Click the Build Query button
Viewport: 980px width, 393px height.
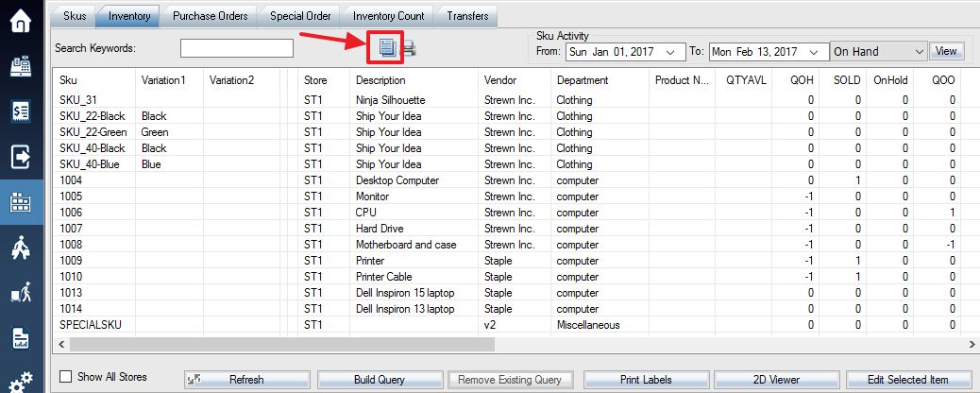(x=380, y=379)
